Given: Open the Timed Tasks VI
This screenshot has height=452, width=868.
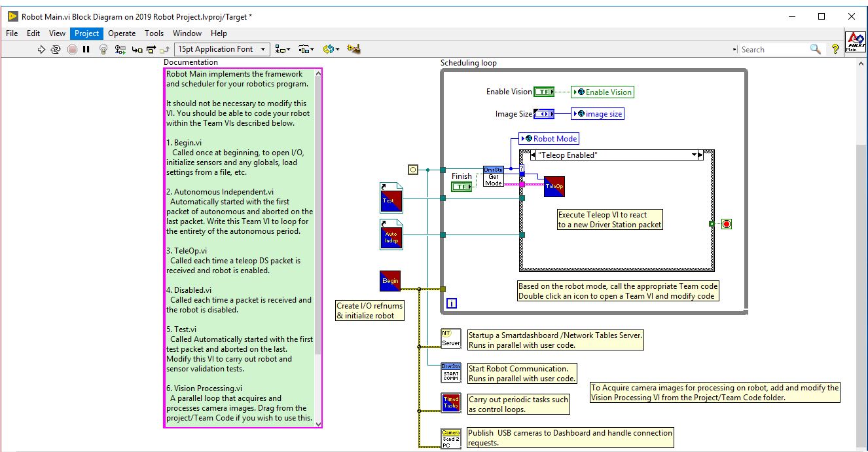Looking at the screenshot, I should pos(452,403).
